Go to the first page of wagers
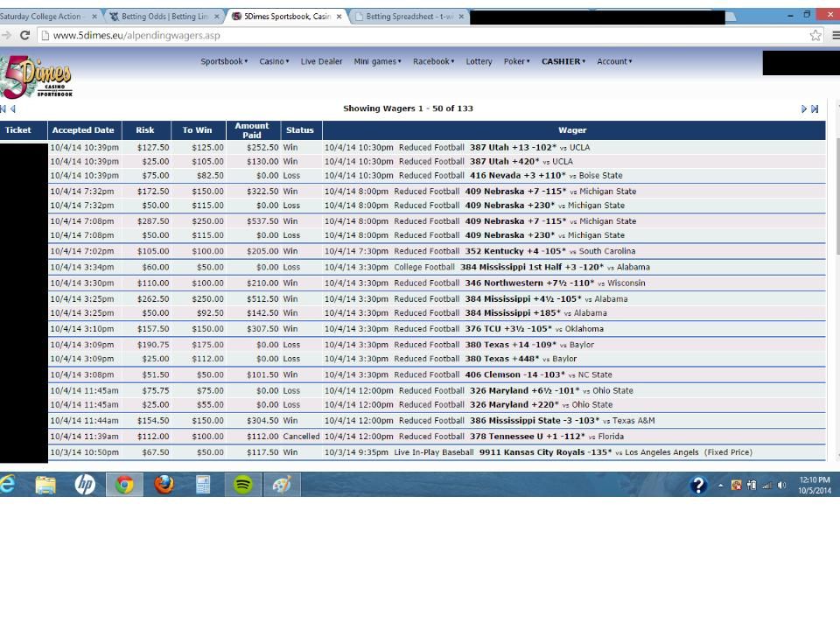Screen dimensions: 840x630 (x=3, y=108)
